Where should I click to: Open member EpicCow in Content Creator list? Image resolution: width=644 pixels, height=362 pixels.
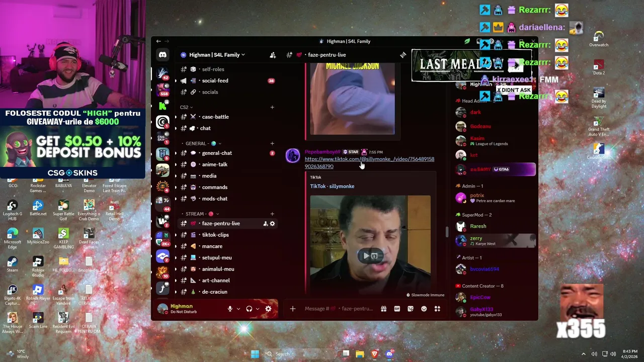click(495, 297)
